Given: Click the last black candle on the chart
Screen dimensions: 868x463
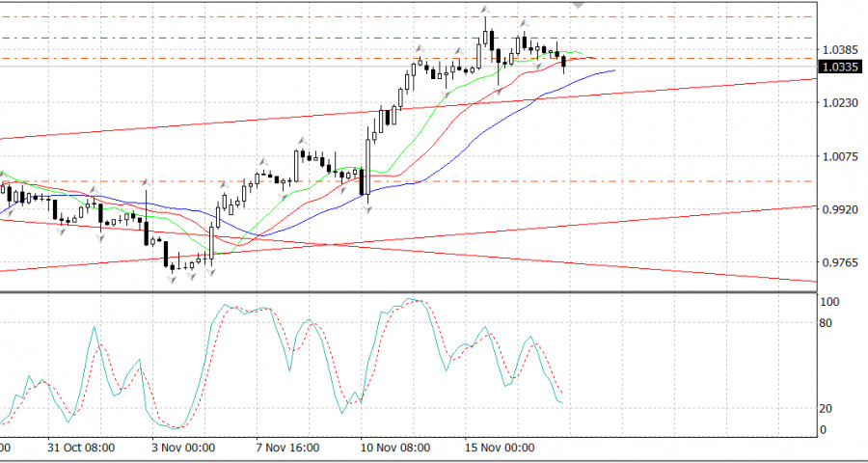Looking at the screenshot, I should coord(563,63).
